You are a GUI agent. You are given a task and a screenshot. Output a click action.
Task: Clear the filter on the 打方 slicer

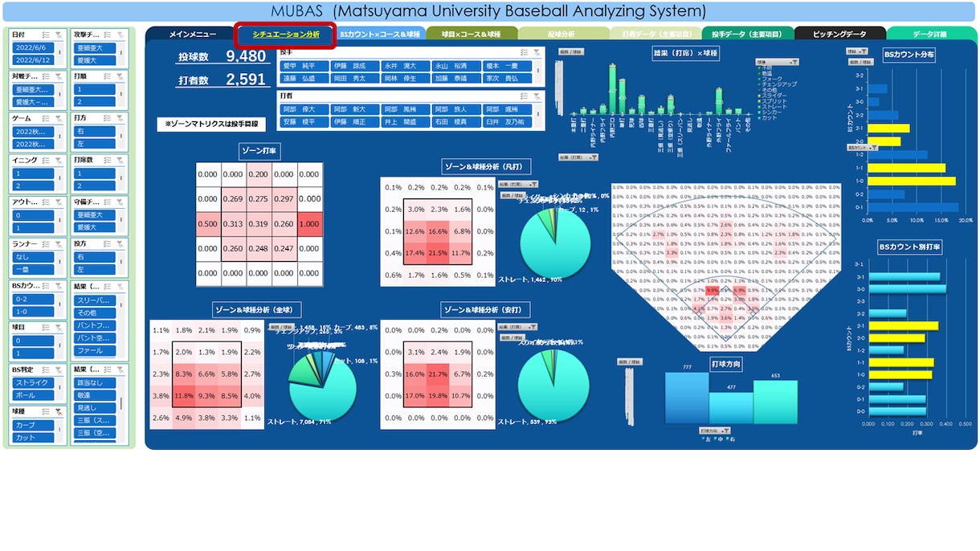[121, 118]
